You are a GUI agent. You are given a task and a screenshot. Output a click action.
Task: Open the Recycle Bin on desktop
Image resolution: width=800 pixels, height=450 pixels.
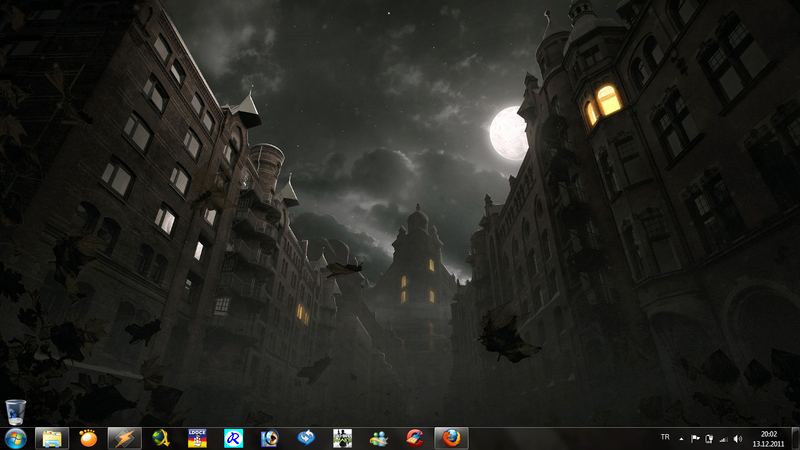click(16, 411)
